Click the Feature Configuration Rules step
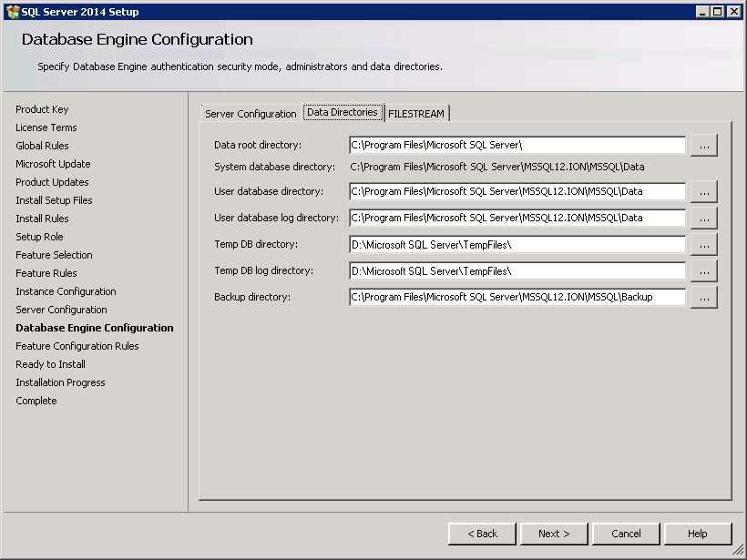747x560 pixels. click(77, 346)
